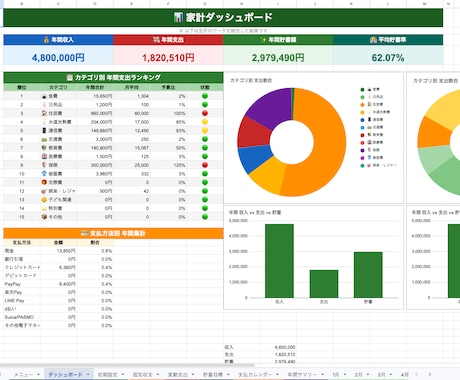Click the icon beside the 平均貯蓄率 header
This screenshot has width=460, height=380.
point(373,40)
